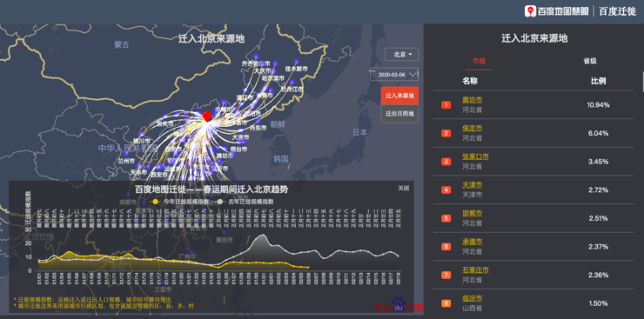This screenshot has height=319, width=644.
Task: Open the 廊坊市 link
Action: tap(472, 100)
